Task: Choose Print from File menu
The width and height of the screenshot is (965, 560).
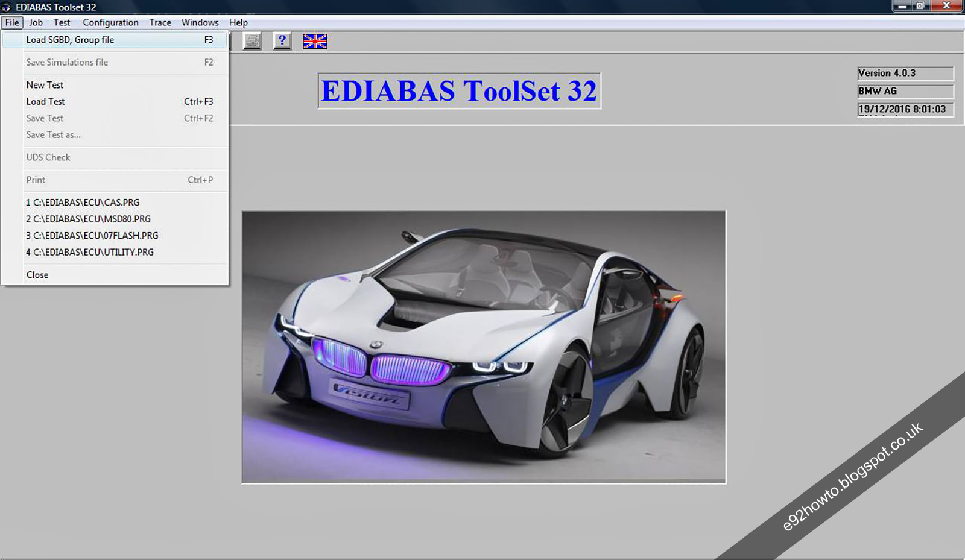Action: pyautogui.click(x=115, y=180)
